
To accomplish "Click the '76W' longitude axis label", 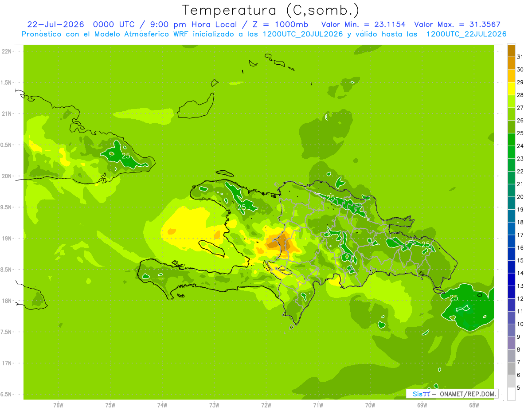I will click(58, 405).
